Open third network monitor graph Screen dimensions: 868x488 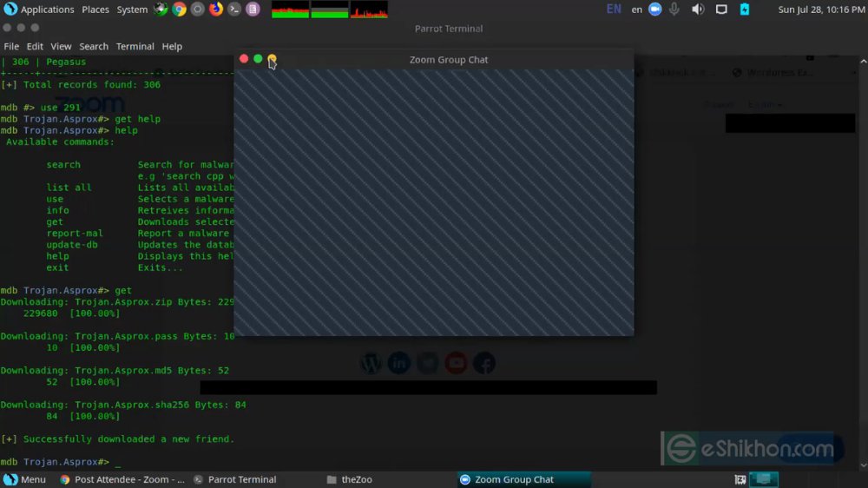369,10
